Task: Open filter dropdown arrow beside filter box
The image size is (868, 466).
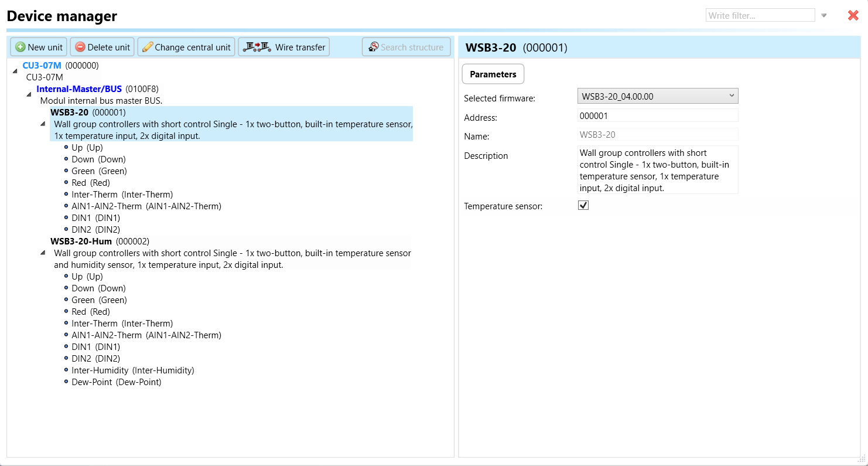Action: [824, 16]
